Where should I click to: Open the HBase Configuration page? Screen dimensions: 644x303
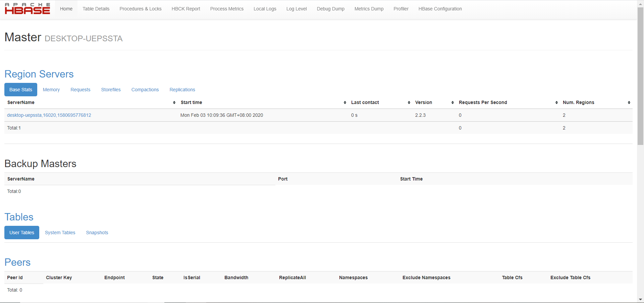tap(440, 9)
